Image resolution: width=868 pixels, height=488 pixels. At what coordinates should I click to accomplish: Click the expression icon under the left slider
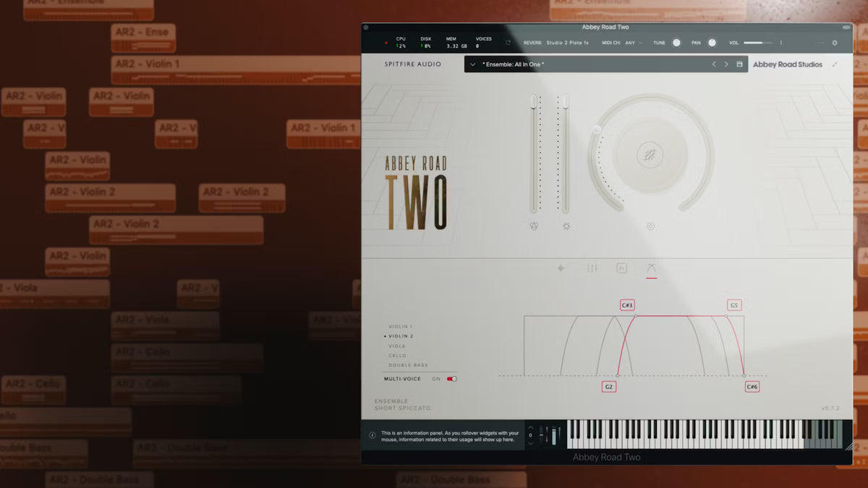tap(534, 226)
